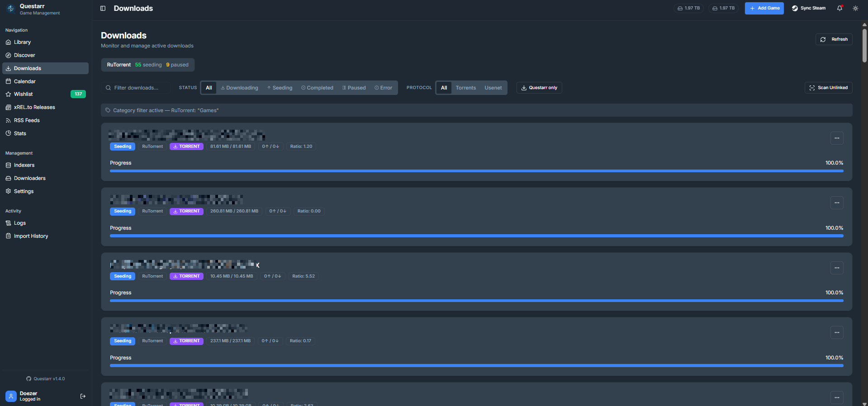This screenshot has height=406, width=868.
Task: Click the RuTorrent seeding and paused summary chip
Action: pos(148,65)
